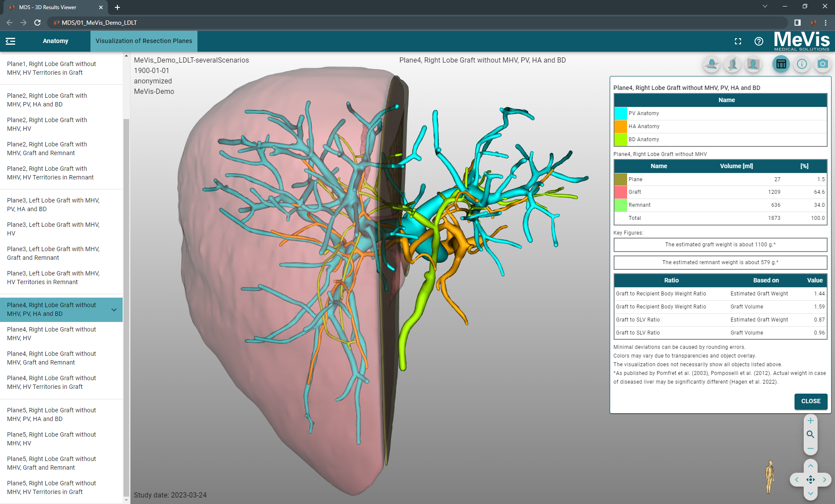Select Plane4 without MHV, Graft and Remnant
The image size is (835, 504).
(61, 358)
